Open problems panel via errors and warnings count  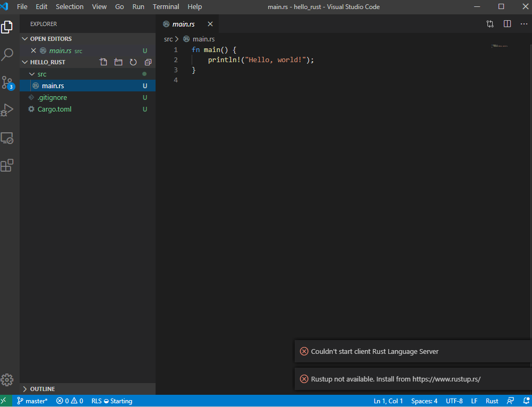[70, 401]
